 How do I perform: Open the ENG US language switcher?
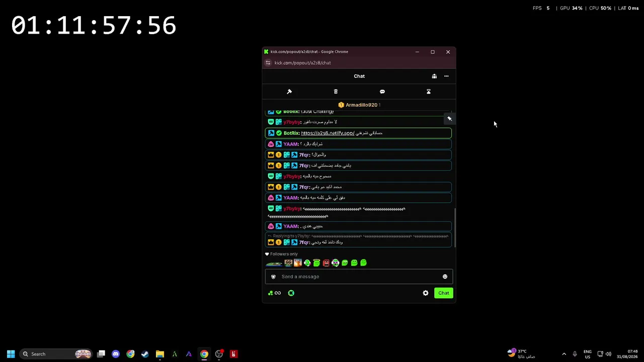(x=588, y=354)
